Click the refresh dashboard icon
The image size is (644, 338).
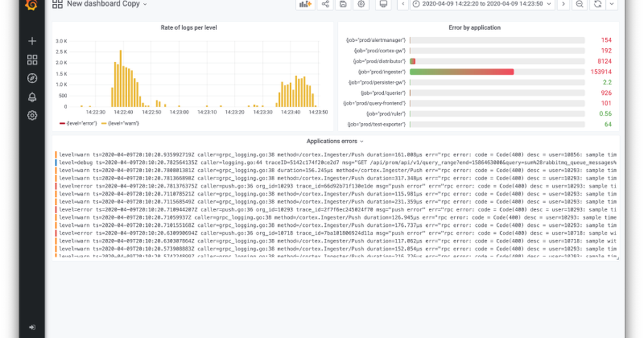coord(597,4)
